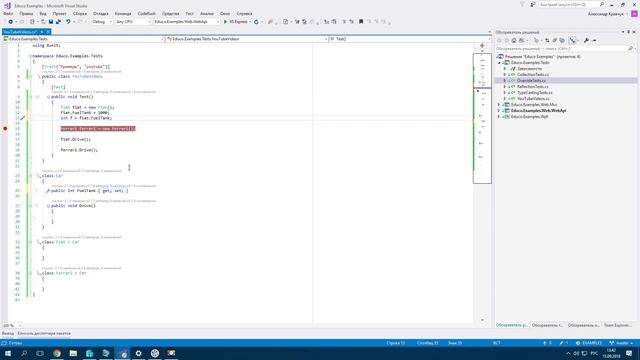The width and height of the screenshot is (640, 360).
Task: Select ReflectionTests.cs in Solution Explorer
Action: 533,87
